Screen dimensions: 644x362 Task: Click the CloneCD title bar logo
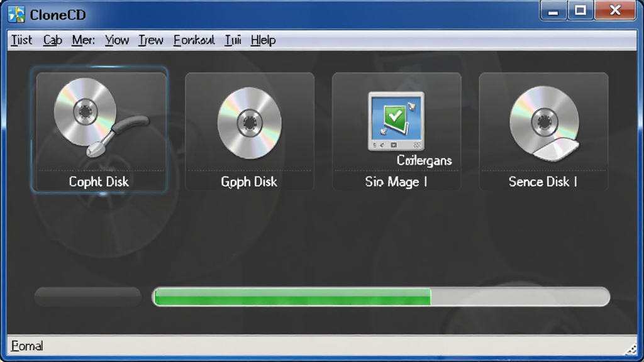click(x=16, y=14)
